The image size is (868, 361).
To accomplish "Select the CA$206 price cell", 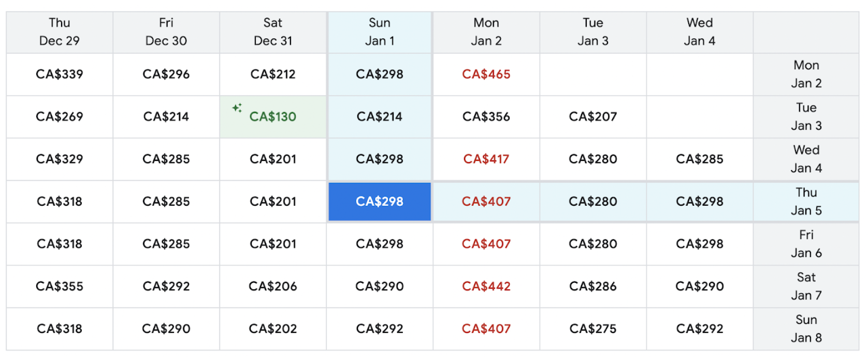I will [273, 287].
